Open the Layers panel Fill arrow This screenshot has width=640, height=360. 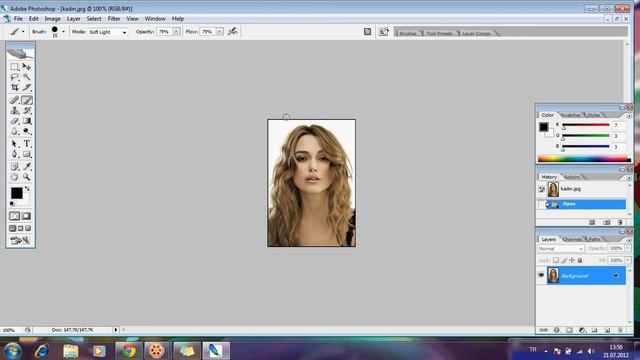(x=628, y=260)
